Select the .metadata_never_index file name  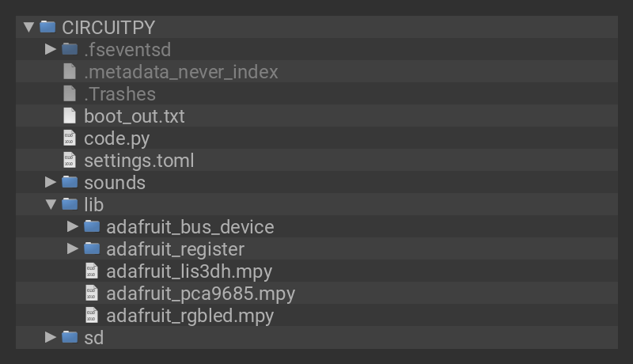coord(181,71)
